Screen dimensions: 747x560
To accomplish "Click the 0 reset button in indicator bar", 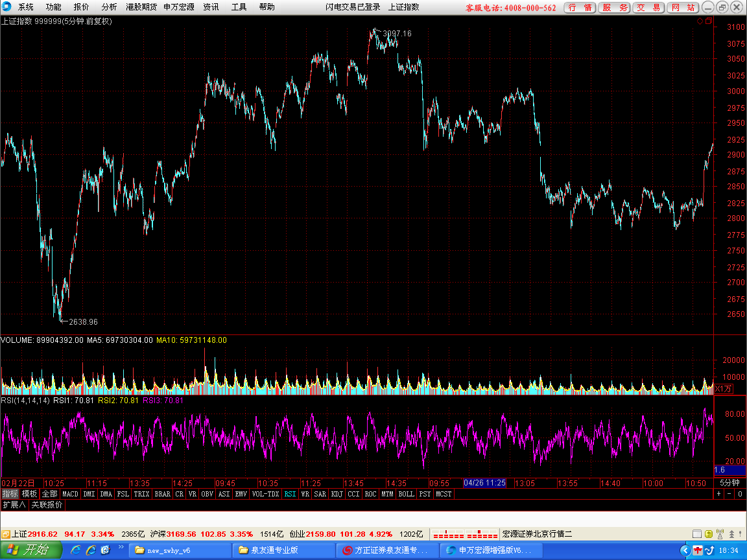I will pyautogui.click(x=740, y=494).
